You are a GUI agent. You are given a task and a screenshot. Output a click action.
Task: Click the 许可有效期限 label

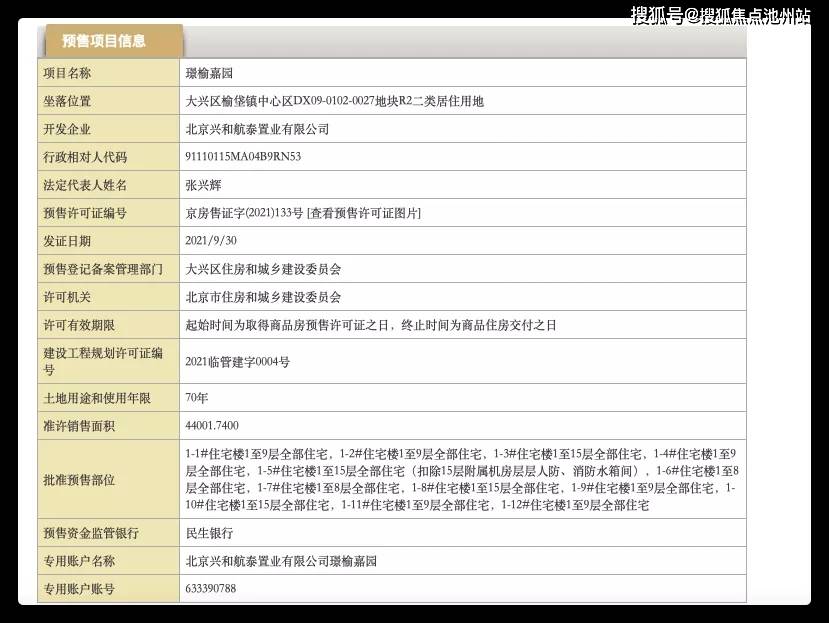[x=79, y=325]
